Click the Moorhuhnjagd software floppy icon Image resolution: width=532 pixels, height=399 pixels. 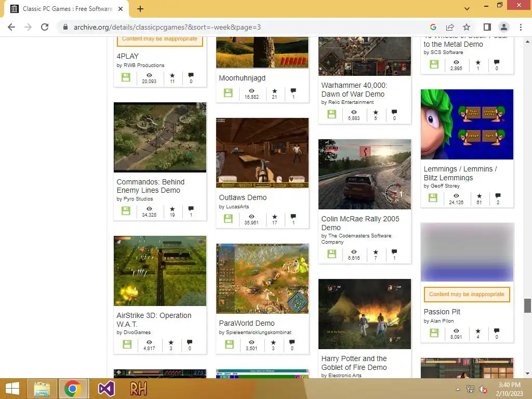point(229,92)
